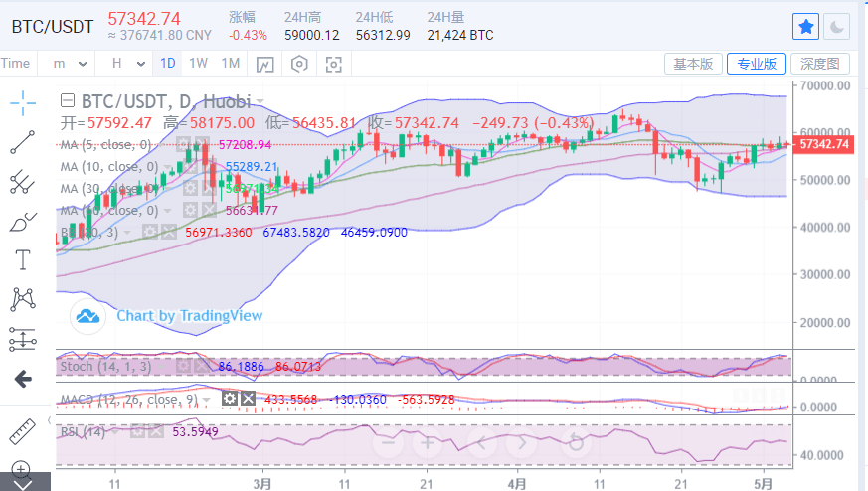The width and height of the screenshot is (868, 491).
Task: Expand RSI (14) dropdown arrow
Action: click(114, 431)
